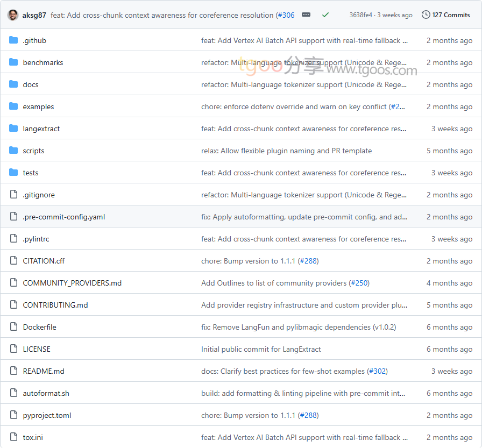Open the .pre-commit-config.yaml file
This screenshot has width=482, height=448.
tap(64, 217)
